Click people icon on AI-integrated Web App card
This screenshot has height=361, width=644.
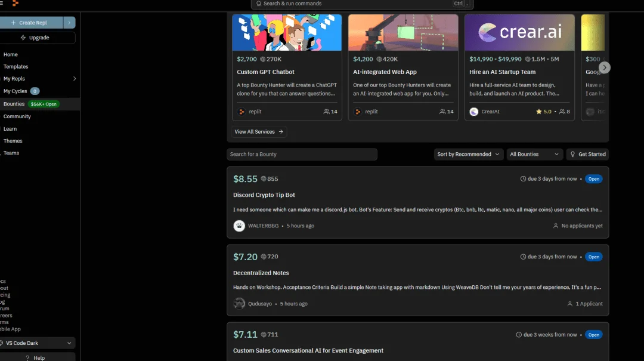pos(442,112)
